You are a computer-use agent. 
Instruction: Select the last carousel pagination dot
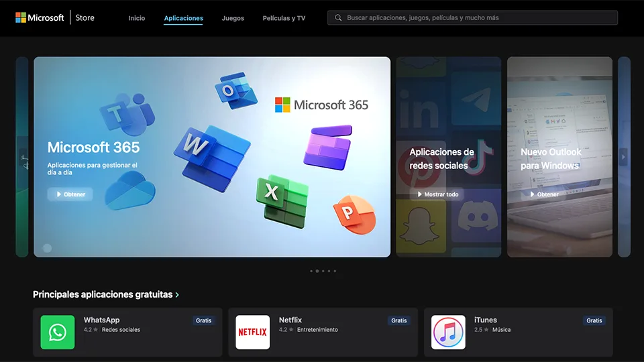point(335,271)
